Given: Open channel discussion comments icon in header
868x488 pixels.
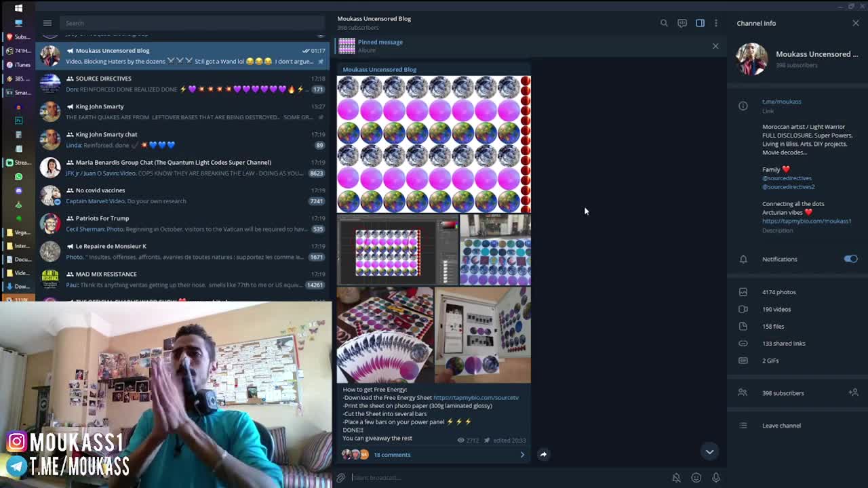Looking at the screenshot, I should point(682,23).
